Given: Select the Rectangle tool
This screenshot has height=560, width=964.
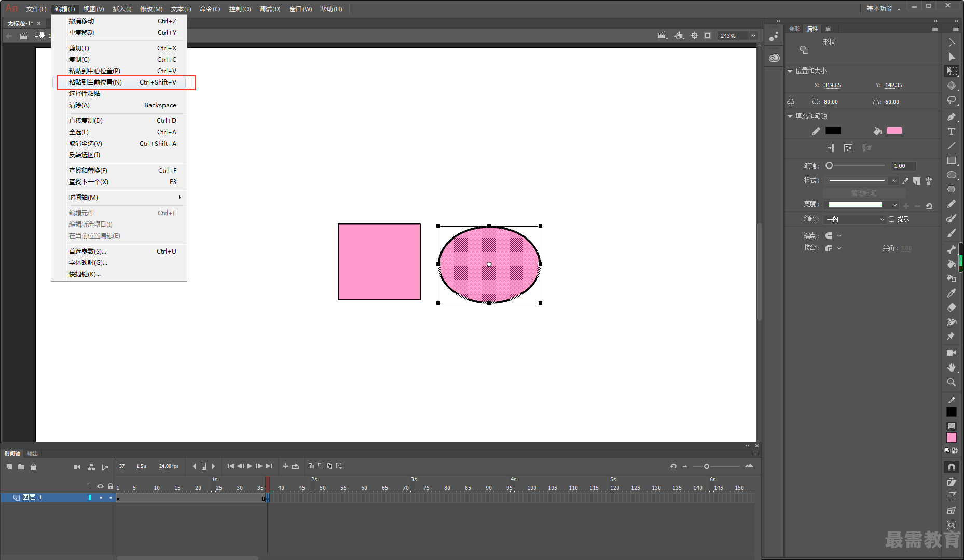Looking at the screenshot, I should click(x=952, y=160).
